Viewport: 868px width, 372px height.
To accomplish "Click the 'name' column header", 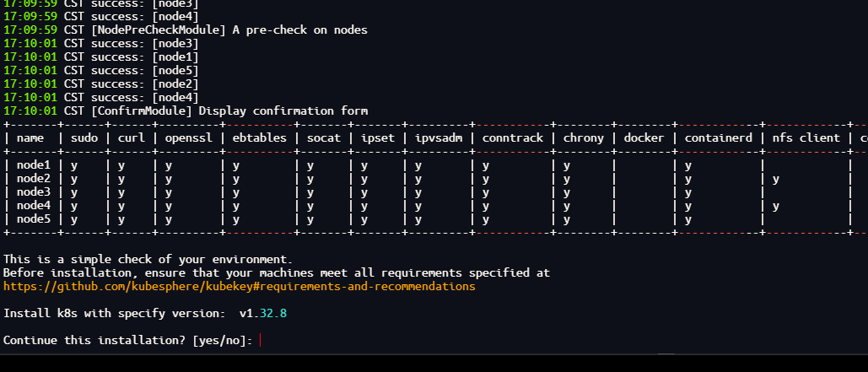I will tap(30, 137).
